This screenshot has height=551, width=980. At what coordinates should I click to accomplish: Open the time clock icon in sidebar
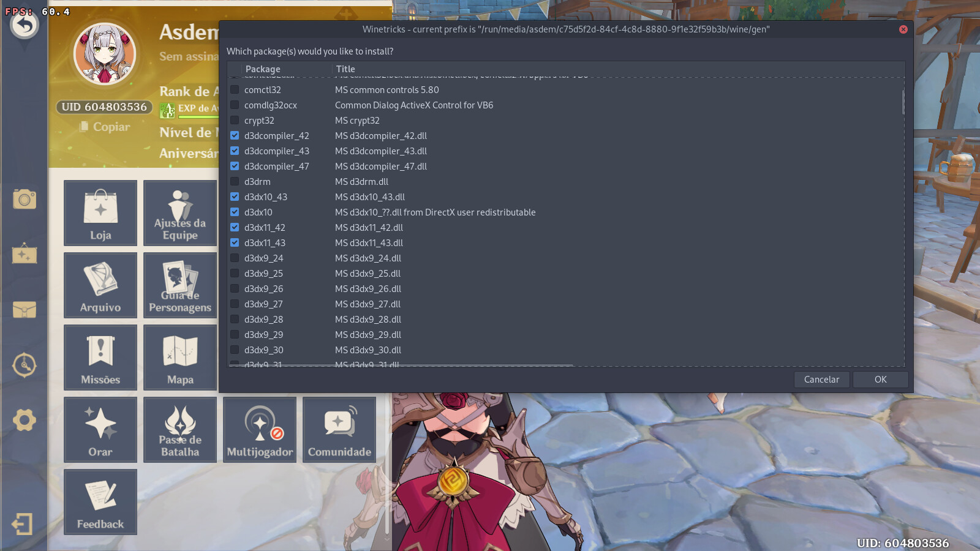(x=24, y=365)
